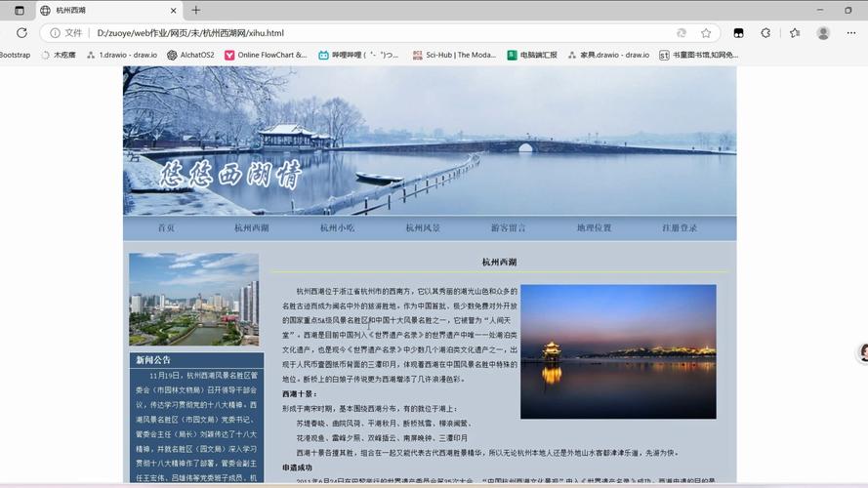The width and height of the screenshot is (868, 488).
Task: Open the 哔哩哔哩 bookmark
Action: (x=358, y=55)
